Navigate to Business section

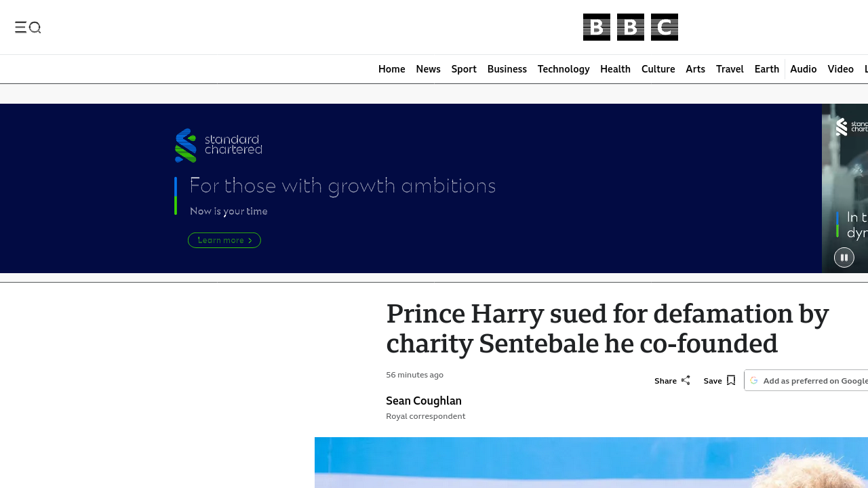(507, 69)
